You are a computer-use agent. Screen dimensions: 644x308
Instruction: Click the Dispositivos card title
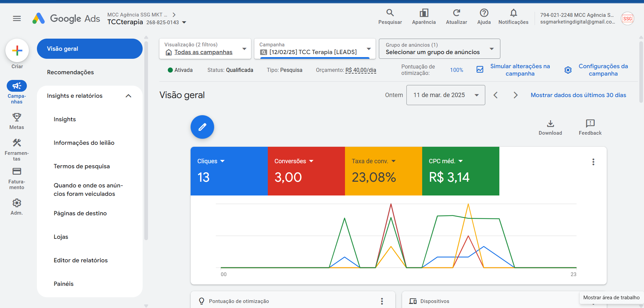click(435, 301)
